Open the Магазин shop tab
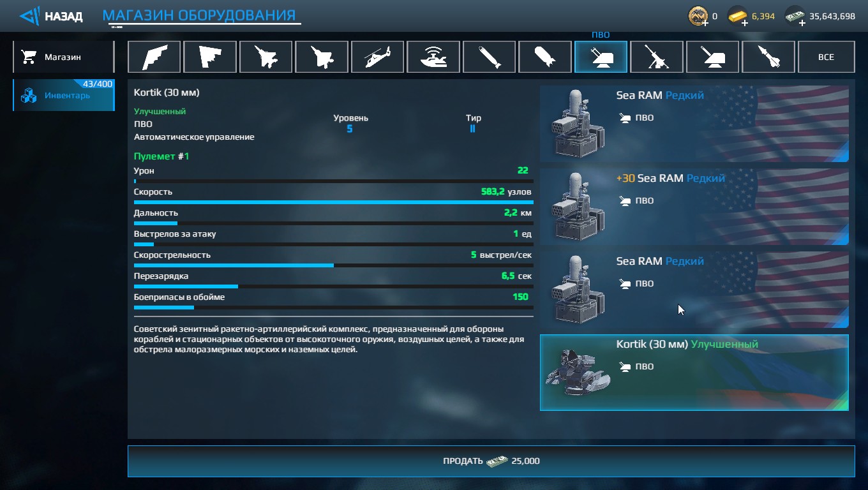868x490 pixels. (x=63, y=57)
